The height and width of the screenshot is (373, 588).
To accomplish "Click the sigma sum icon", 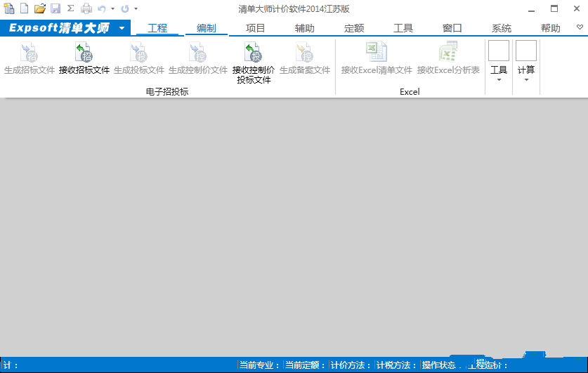I will point(70,8).
